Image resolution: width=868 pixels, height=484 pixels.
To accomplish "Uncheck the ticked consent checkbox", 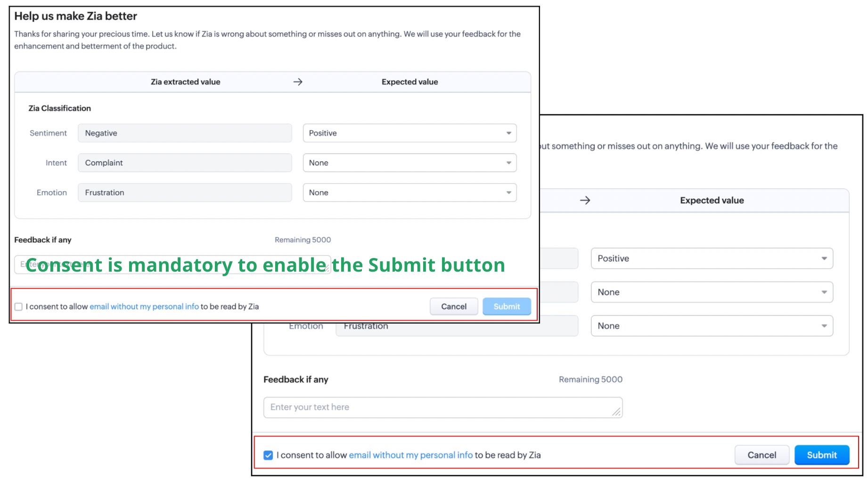I will (268, 455).
